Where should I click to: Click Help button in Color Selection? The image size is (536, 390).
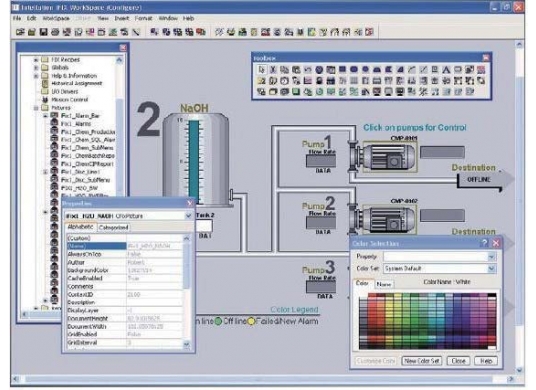tap(486, 361)
